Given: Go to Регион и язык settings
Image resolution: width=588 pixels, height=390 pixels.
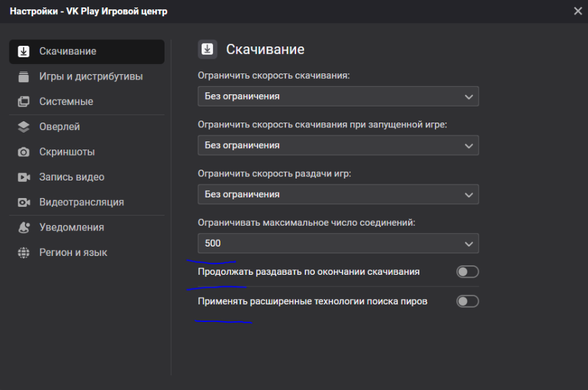Looking at the screenshot, I should pyautogui.click(x=73, y=253).
